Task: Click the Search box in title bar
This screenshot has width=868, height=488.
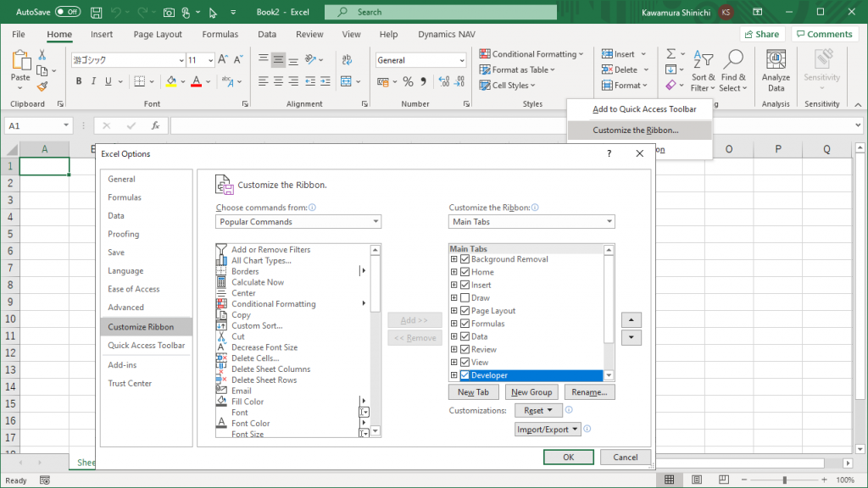Action: point(441,12)
